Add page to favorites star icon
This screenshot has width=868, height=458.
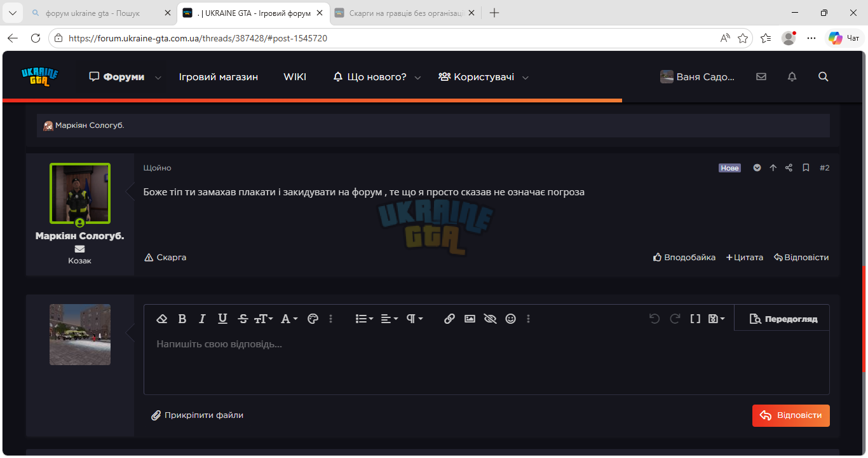[743, 38]
